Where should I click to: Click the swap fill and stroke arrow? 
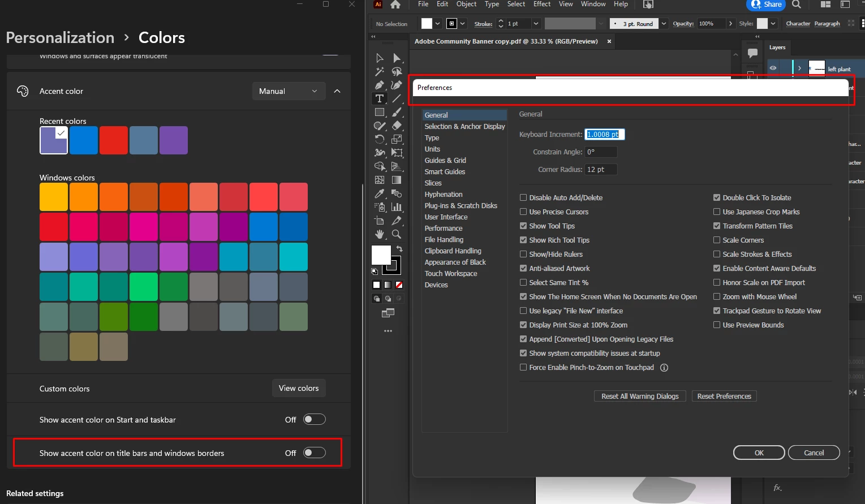point(399,249)
